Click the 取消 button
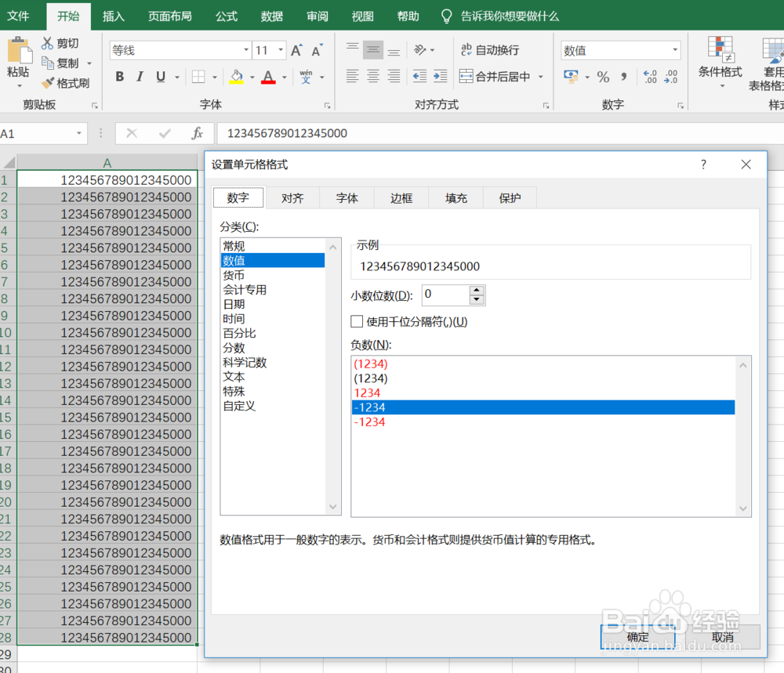 click(x=722, y=637)
